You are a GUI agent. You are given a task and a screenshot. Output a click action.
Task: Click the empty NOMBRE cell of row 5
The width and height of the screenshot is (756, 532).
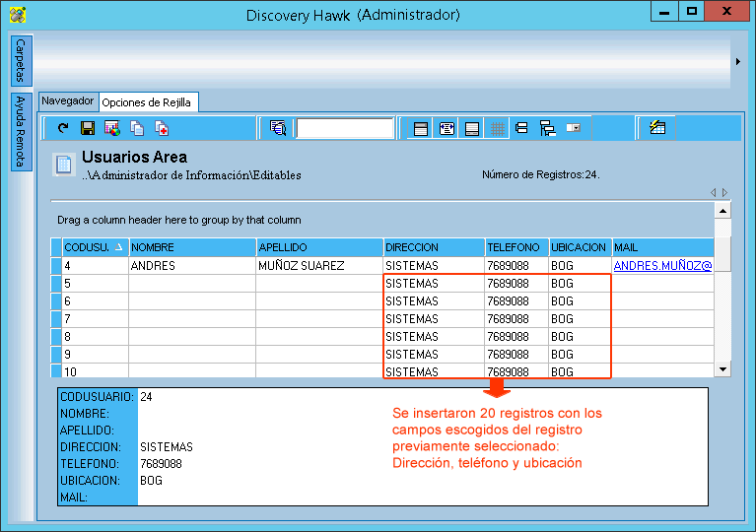tap(192, 284)
